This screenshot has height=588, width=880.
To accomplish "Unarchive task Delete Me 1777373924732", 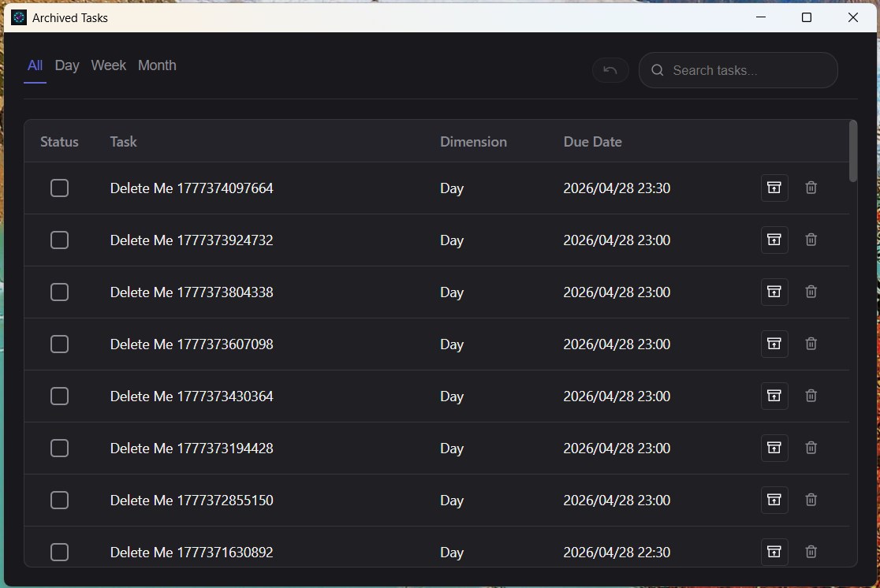I will point(774,240).
